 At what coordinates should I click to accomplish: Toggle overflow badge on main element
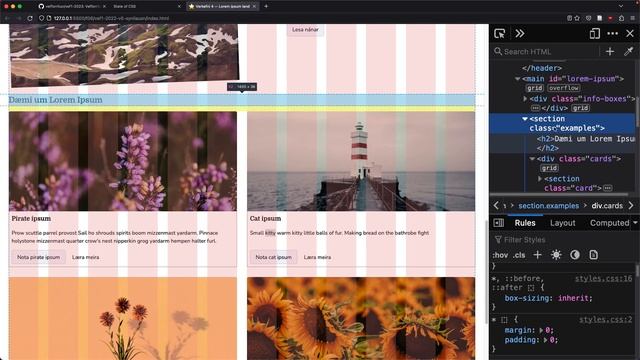pyautogui.click(x=564, y=88)
